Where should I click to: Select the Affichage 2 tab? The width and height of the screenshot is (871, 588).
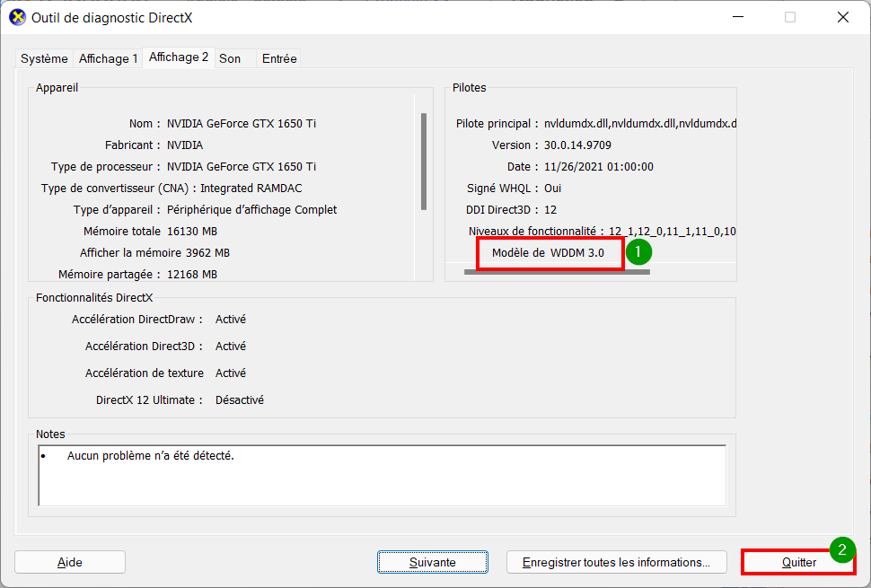coord(179,57)
